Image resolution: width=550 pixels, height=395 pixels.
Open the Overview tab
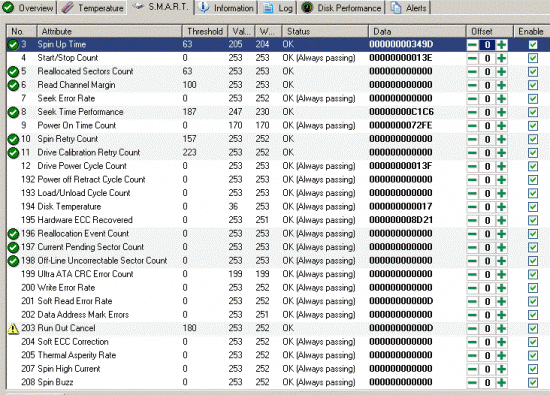(x=28, y=8)
